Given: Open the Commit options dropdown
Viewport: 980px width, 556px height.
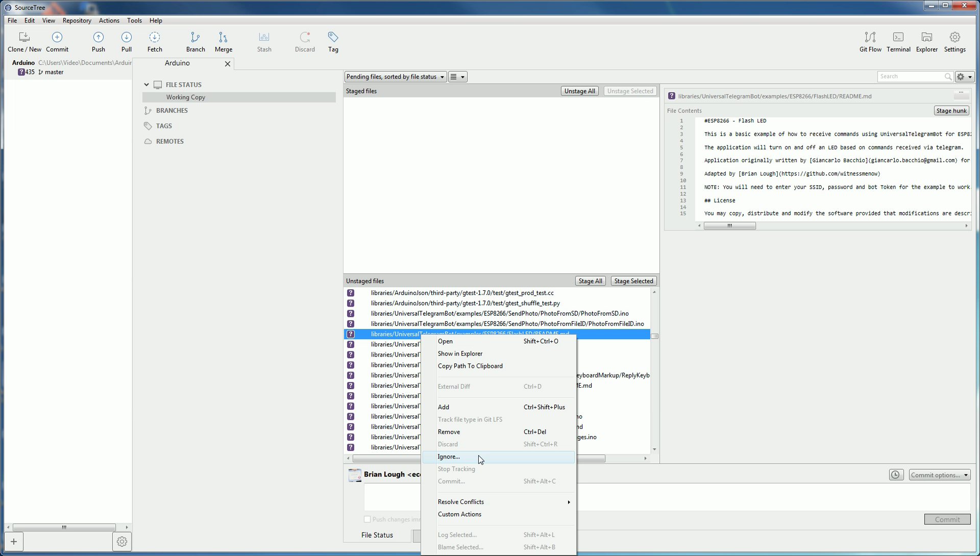Looking at the screenshot, I should click(x=939, y=475).
